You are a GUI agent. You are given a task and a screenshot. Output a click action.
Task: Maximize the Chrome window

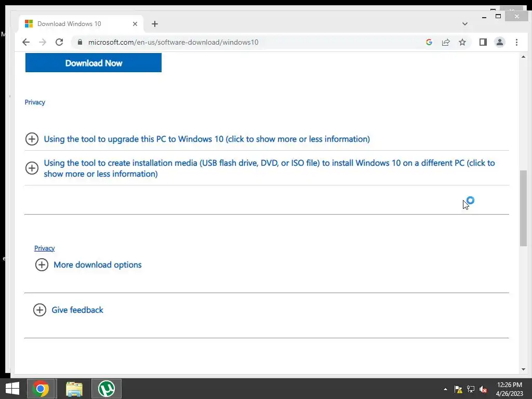(498, 16)
